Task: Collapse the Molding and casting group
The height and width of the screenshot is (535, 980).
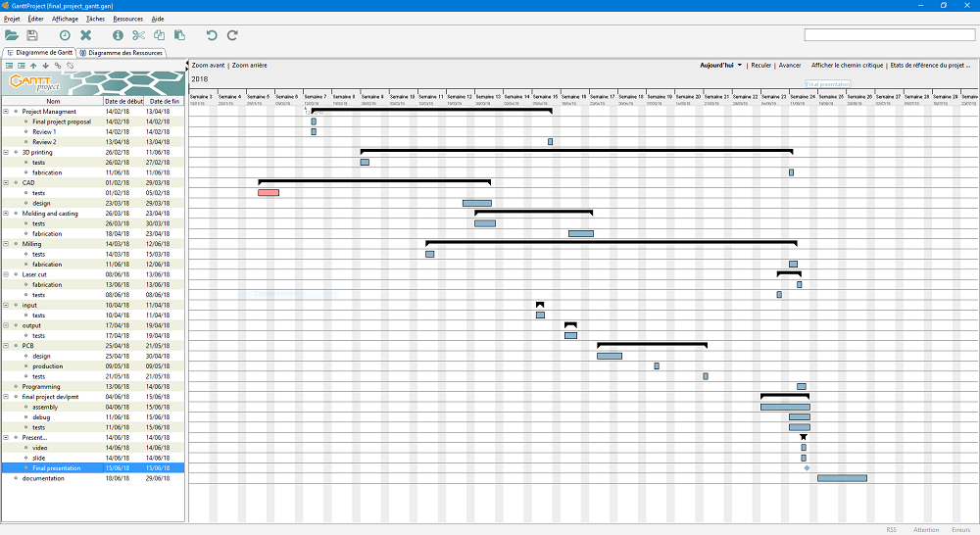Action: (x=6, y=214)
